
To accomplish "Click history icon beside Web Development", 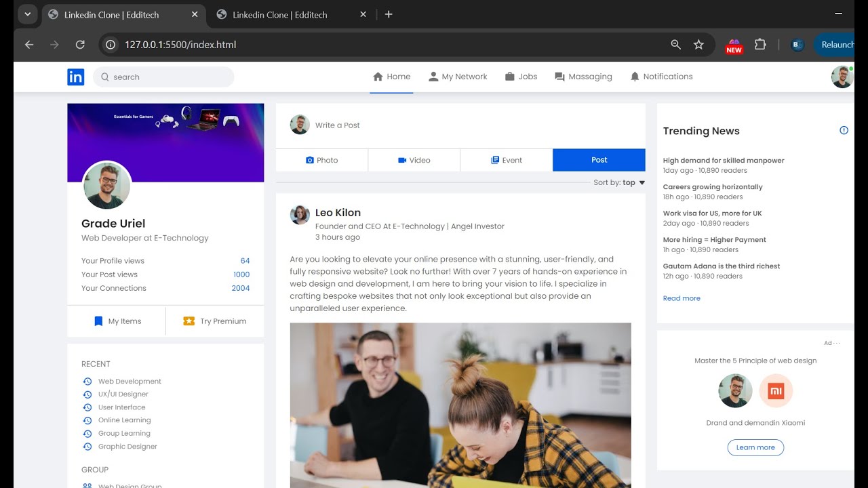I will pos(87,382).
